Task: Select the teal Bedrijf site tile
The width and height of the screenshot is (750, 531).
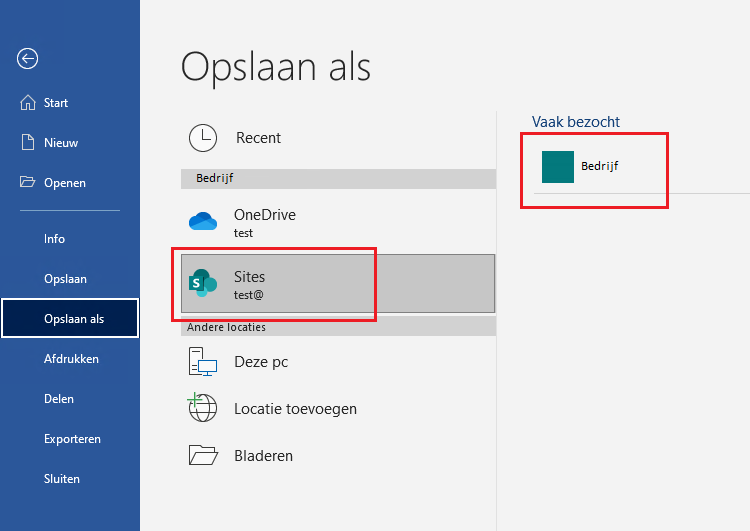Action: coord(557,166)
